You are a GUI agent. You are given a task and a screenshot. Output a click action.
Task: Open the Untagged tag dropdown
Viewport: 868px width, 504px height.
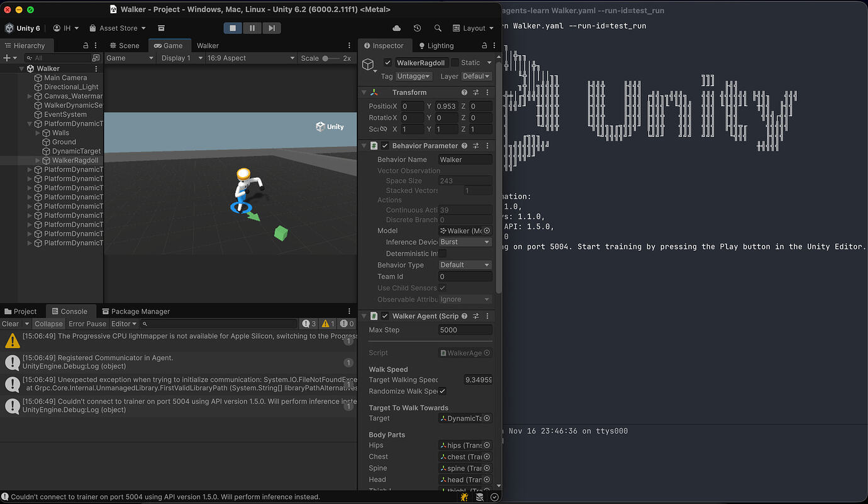pos(413,75)
